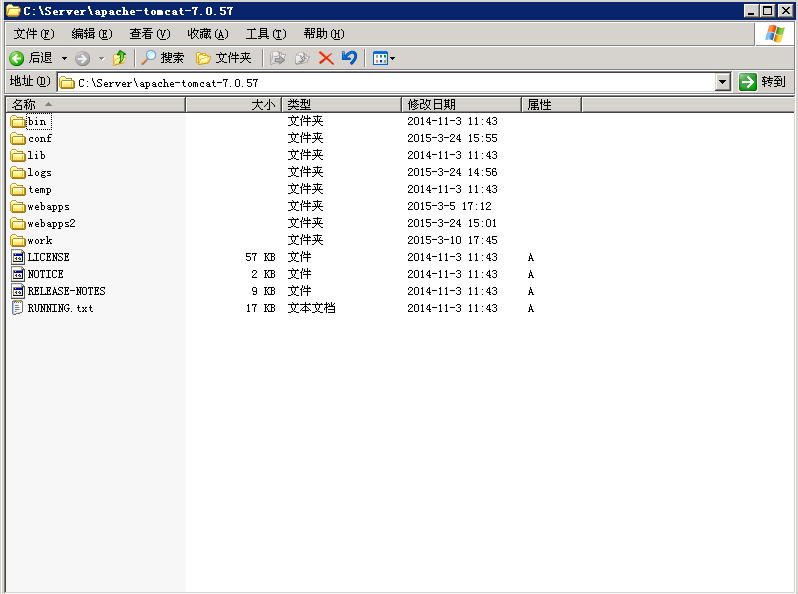This screenshot has height=594, width=798.
Task: Select the RELEASE-NOTES file icon
Action: 18,291
